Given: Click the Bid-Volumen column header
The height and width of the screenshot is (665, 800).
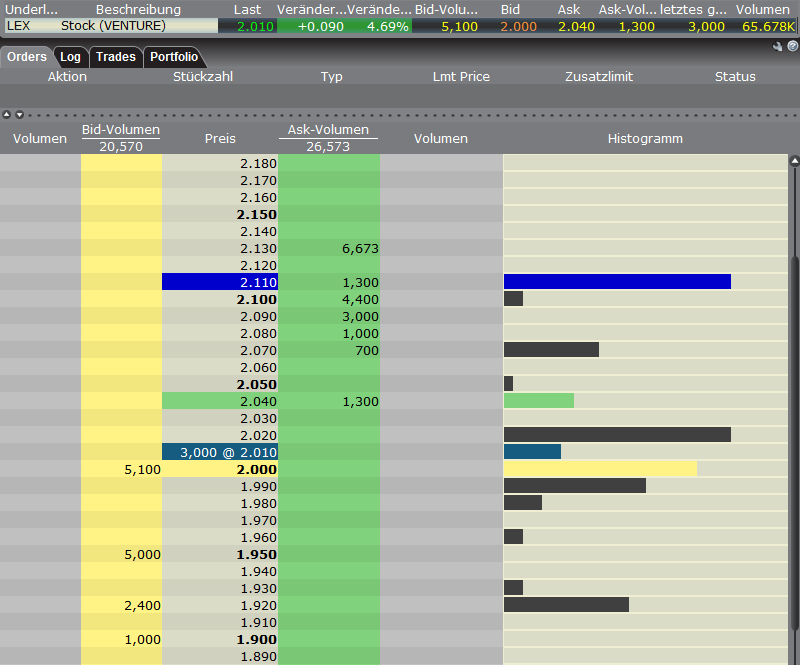Looking at the screenshot, I should click(x=121, y=131).
